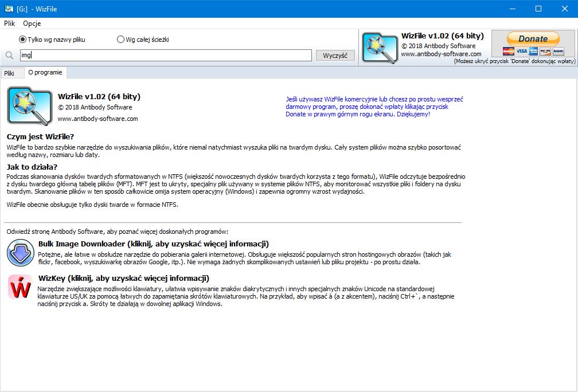Switch to the 'O programie' tab
This screenshot has height=392, width=578.
45,73
